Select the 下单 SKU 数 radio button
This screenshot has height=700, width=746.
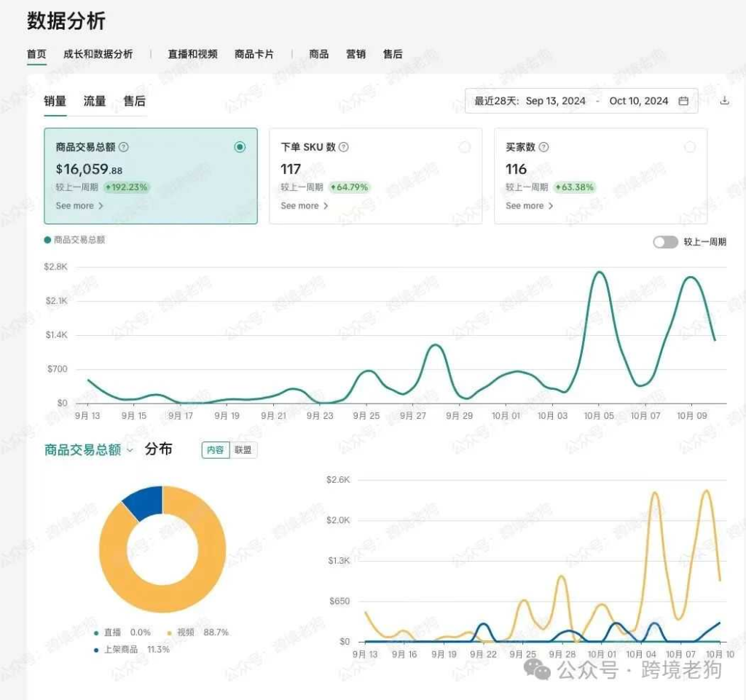pyautogui.click(x=464, y=147)
